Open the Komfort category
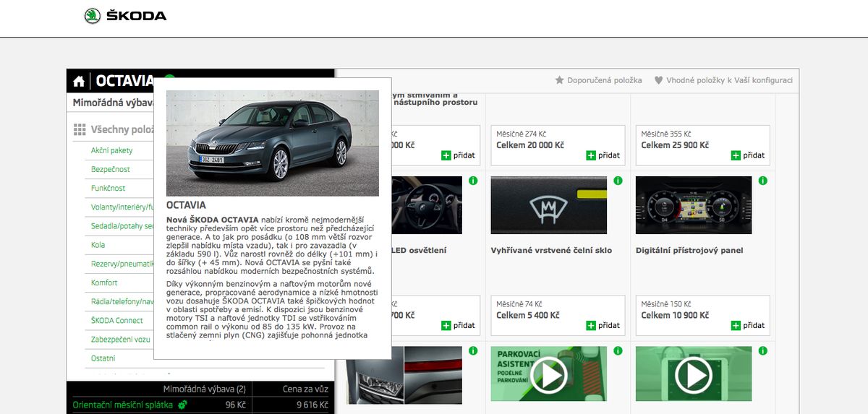This screenshot has width=868, height=414. (x=104, y=283)
